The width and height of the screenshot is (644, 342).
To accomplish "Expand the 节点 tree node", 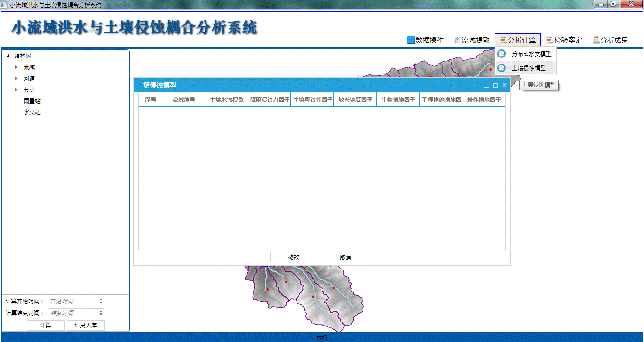I will [x=16, y=90].
